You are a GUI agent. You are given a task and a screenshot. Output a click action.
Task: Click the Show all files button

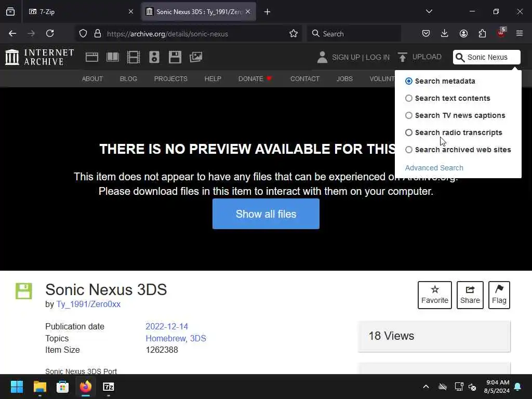coord(266,214)
